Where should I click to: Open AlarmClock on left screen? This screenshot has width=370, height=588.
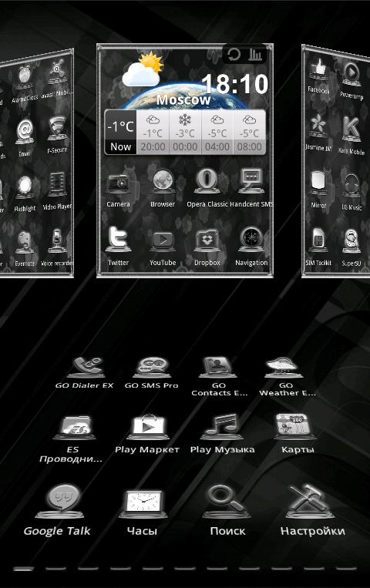tap(25, 78)
